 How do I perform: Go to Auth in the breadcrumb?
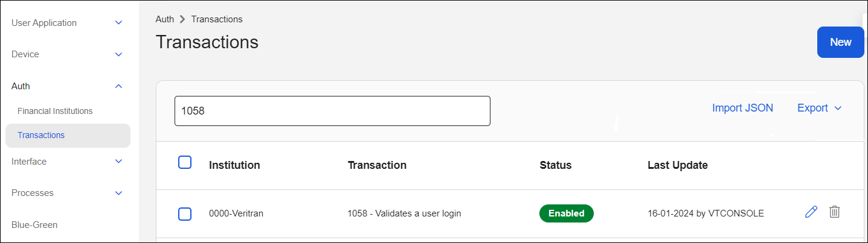coord(164,19)
